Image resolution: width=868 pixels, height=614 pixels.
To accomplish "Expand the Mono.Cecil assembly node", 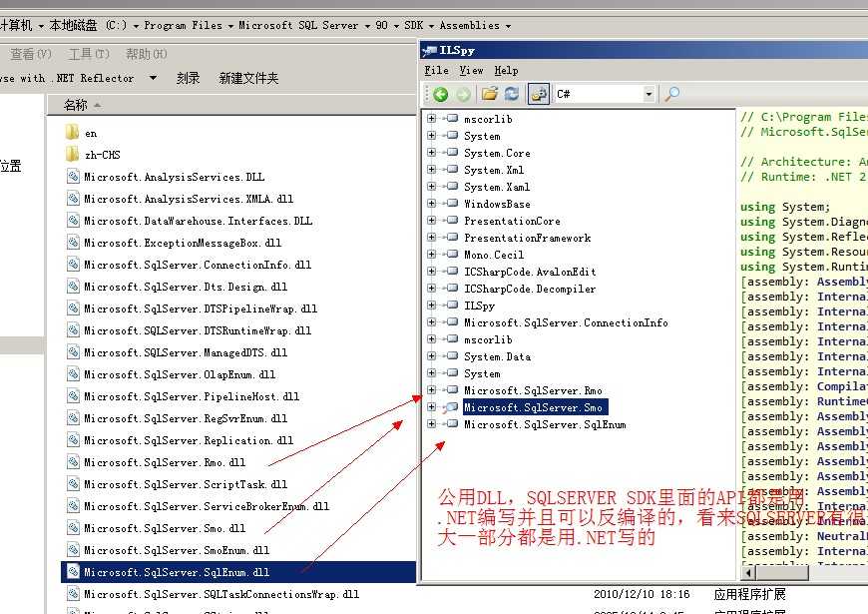I will click(432, 255).
